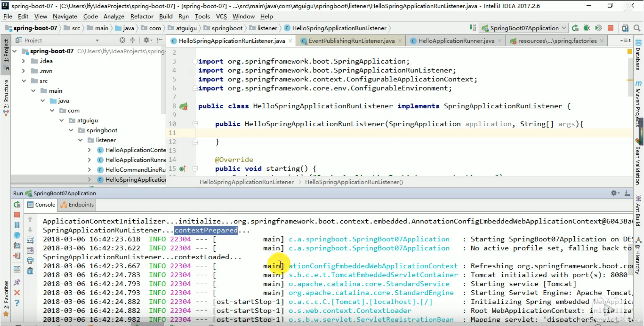Click the Rerun icon in Run panel
The width and height of the screenshot is (644, 326).
(x=17, y=204)
